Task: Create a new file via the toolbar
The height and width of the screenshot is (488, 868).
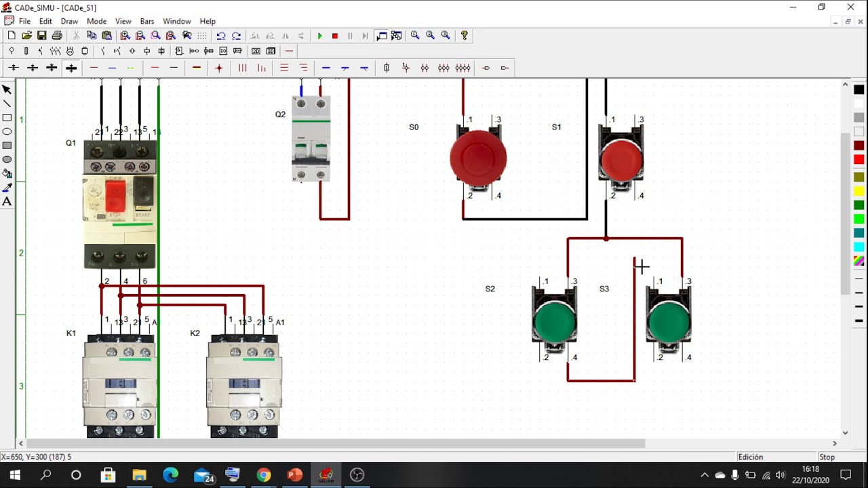Action: click(12, 35)
